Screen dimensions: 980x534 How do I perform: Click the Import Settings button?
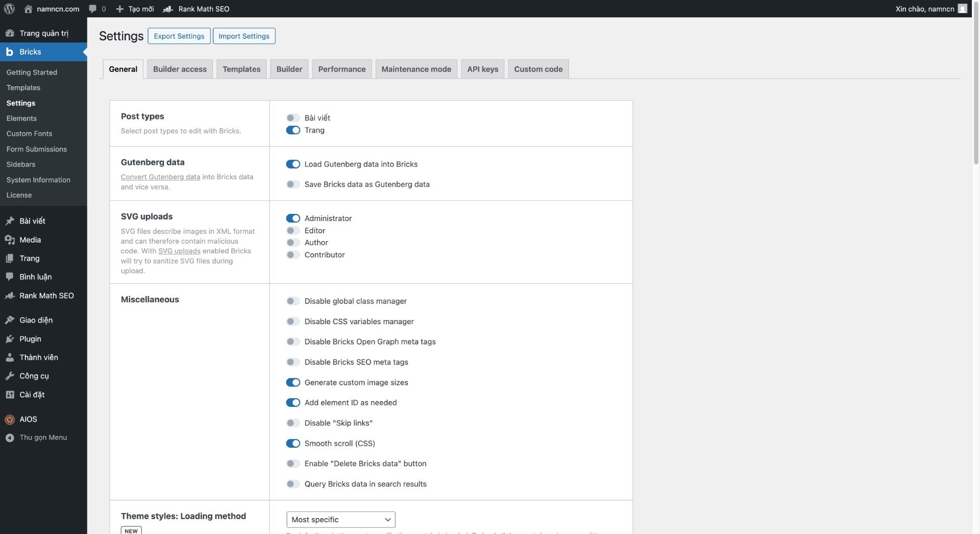244,36
